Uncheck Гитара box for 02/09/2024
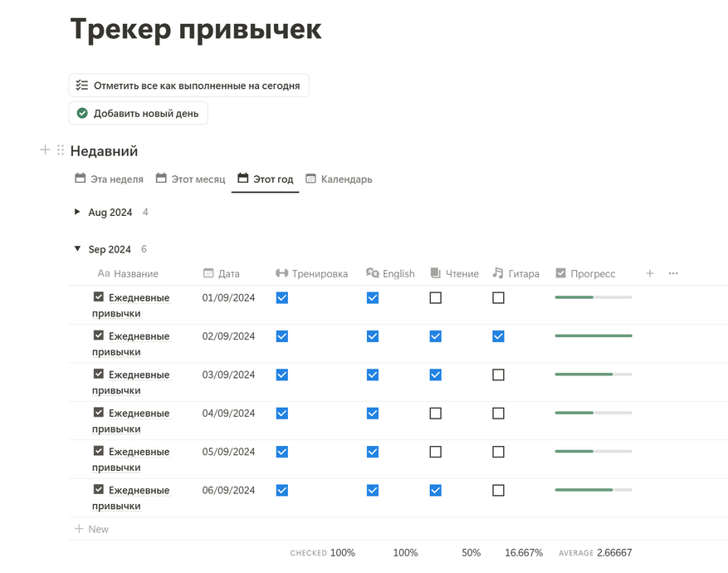Image resolution: width=728 pixels, height=573 pixels. coord(498,336)
